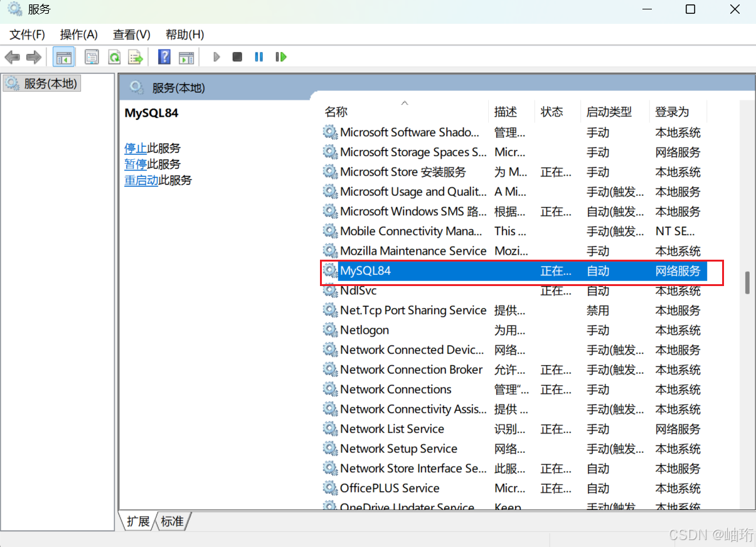Click the gear icon beside NdlSvc
Viewport: 756px width, 547px height.
tap(330, 290)
